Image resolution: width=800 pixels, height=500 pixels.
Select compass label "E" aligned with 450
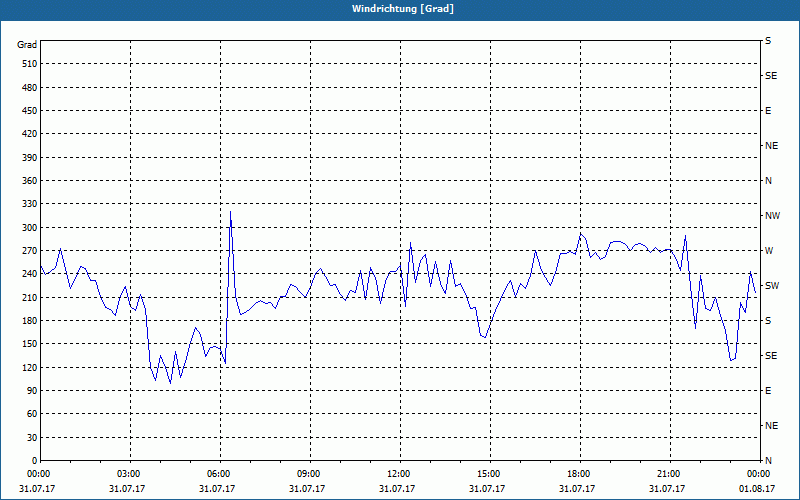(x=768, y=111)
